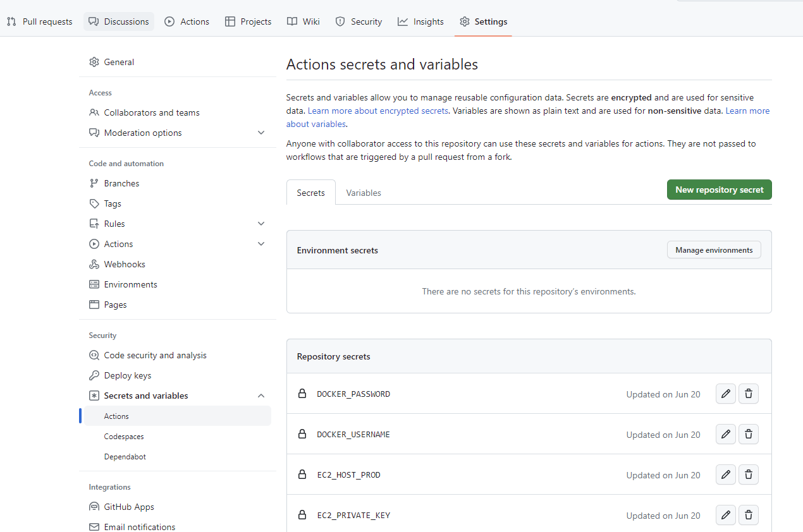Click the Manage environments button
The height and width of the screenshot is (532, 803).
click(x=714, y=250)
